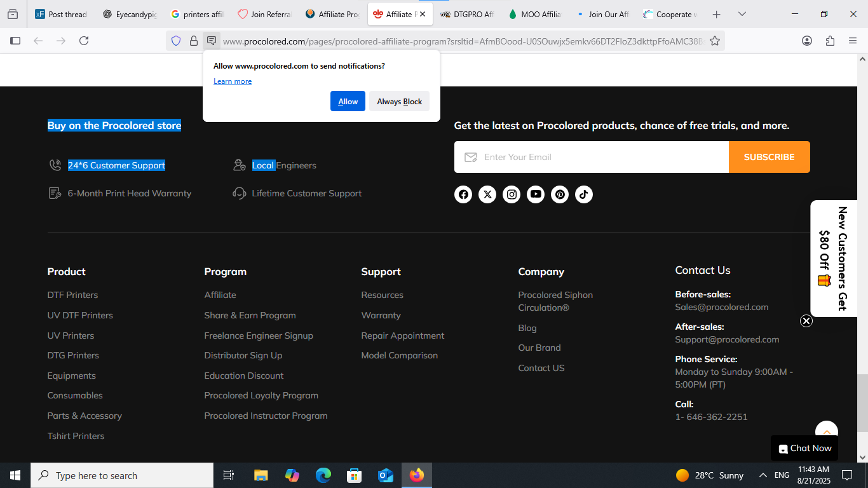Image resolution: width=868 pixels, height=488 pixels.
Task: Open Microsoft Edge from the taskbar
Action: tap(323, 475)
